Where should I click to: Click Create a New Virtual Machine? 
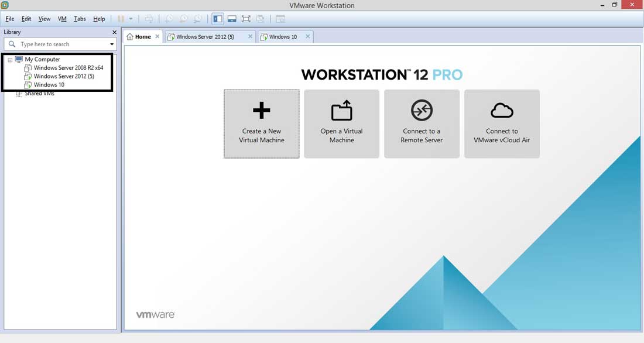(x=262, y=124)
